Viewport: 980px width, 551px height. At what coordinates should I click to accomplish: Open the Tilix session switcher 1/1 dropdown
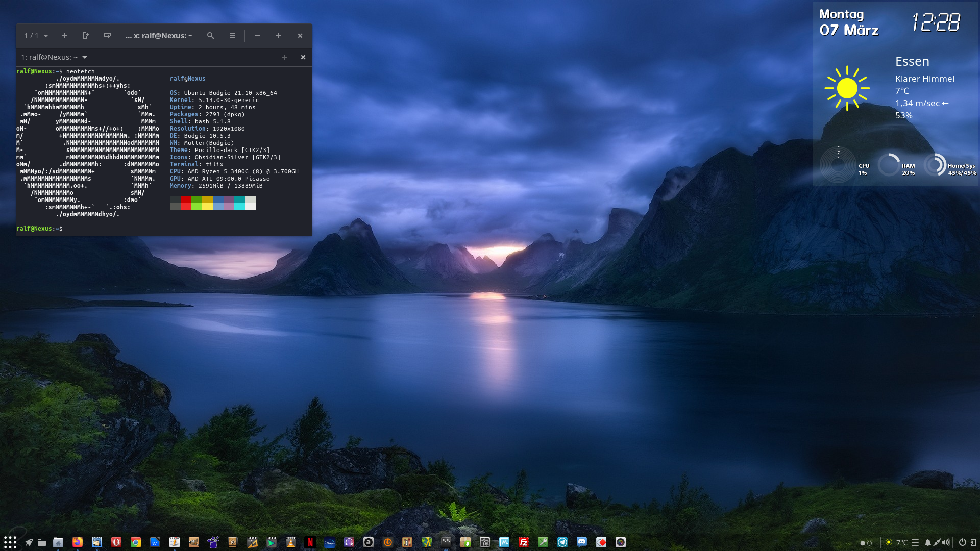tap(36, 36)
